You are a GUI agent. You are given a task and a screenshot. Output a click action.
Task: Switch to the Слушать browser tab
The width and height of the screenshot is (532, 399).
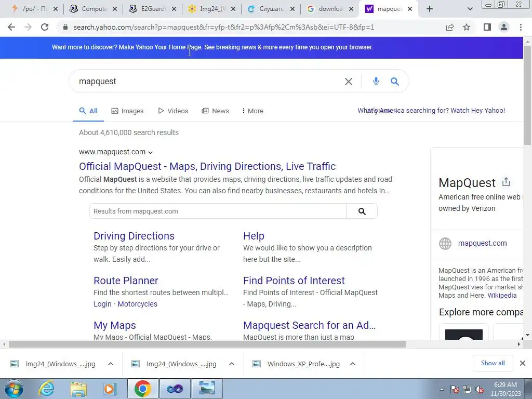[x=271, y=9]
